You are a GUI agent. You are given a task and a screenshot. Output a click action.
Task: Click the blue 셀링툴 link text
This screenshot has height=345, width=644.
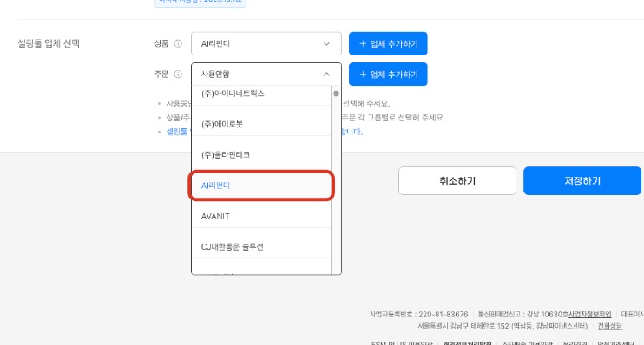click(176, 132)
